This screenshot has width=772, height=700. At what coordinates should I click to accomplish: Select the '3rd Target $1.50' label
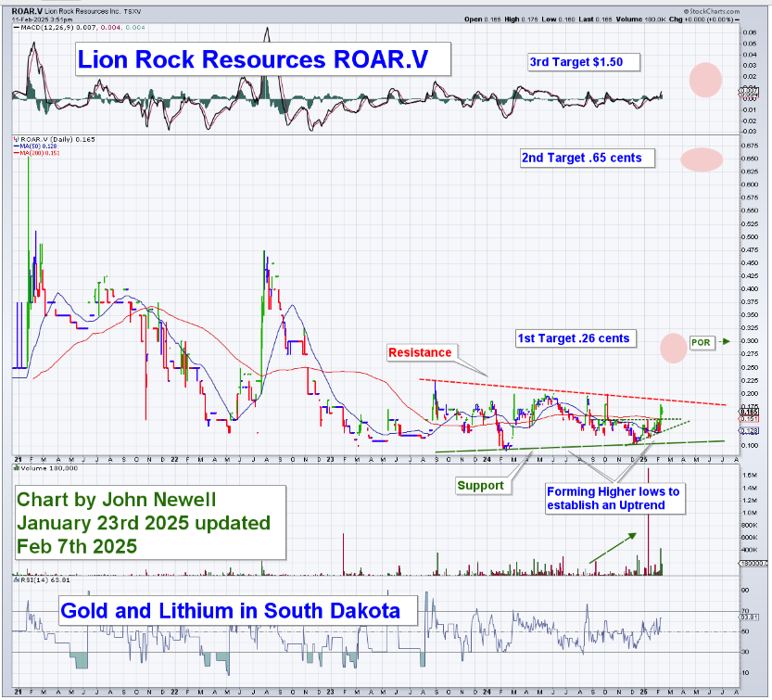coord(584,62)
